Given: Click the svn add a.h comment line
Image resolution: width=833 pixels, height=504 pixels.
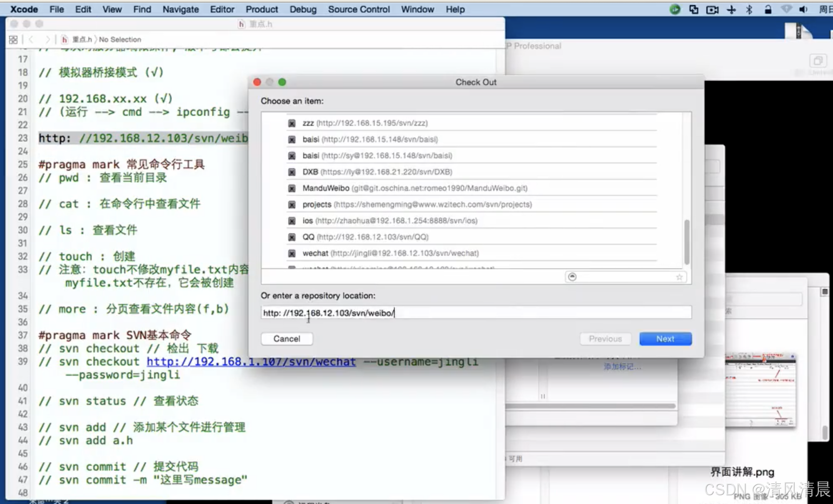Looking at the screenshot, I should 85,440.
